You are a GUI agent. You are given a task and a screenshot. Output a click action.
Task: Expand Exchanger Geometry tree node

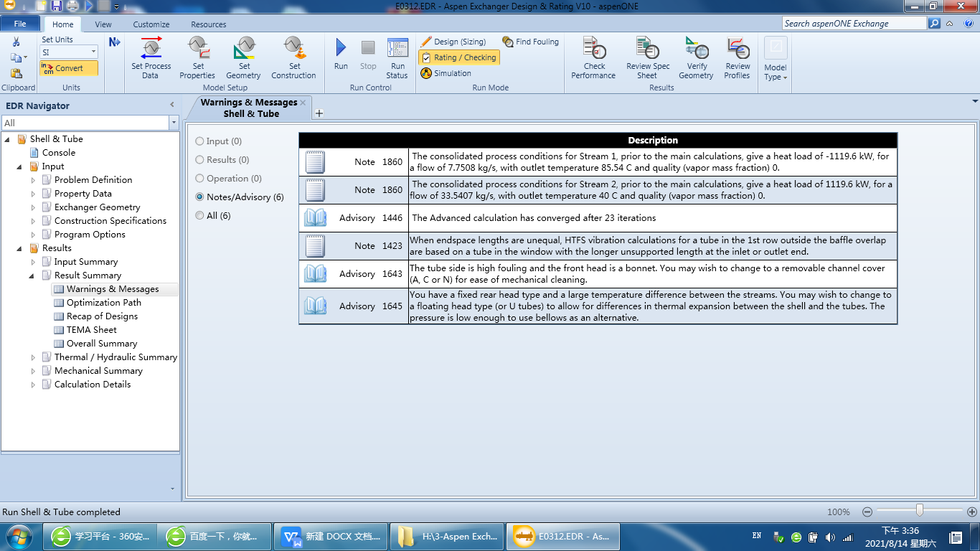[x=34, y=207]
